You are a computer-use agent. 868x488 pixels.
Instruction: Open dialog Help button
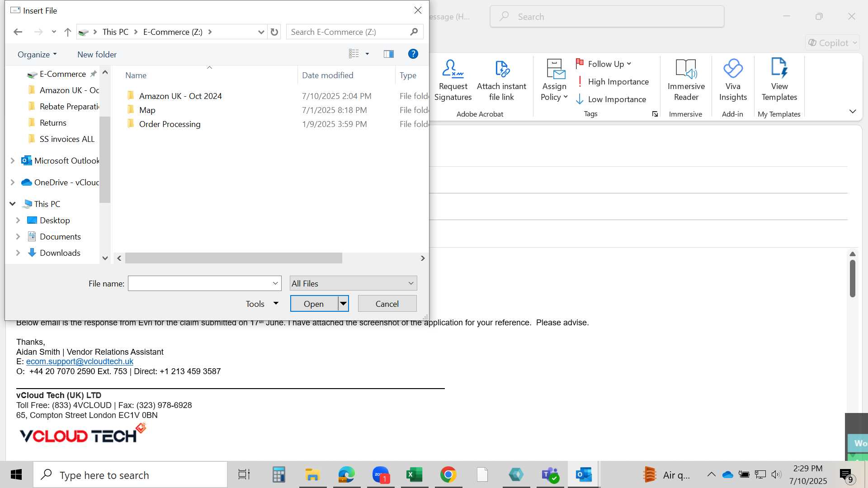413,54
